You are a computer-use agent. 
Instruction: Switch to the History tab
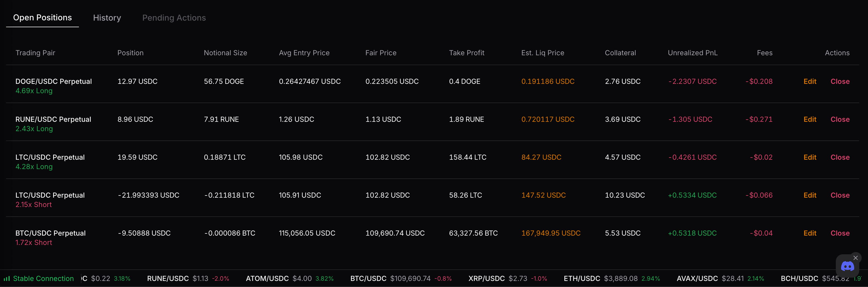(107, 18)
